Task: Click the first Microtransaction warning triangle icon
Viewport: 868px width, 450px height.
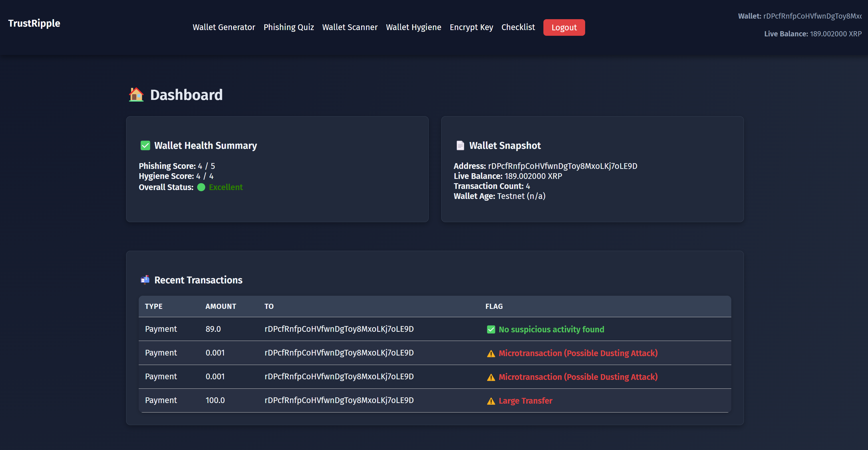Action: click(491, 354)
